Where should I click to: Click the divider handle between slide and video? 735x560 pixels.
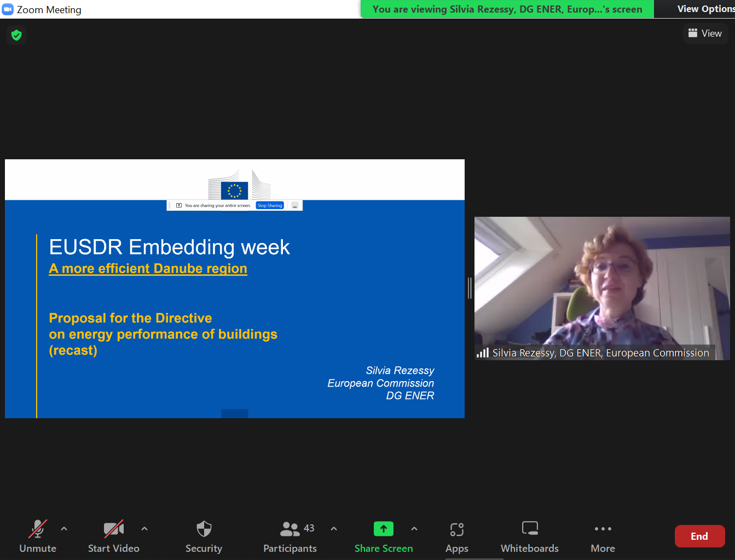pyautogui.click(x=470, y=288)
